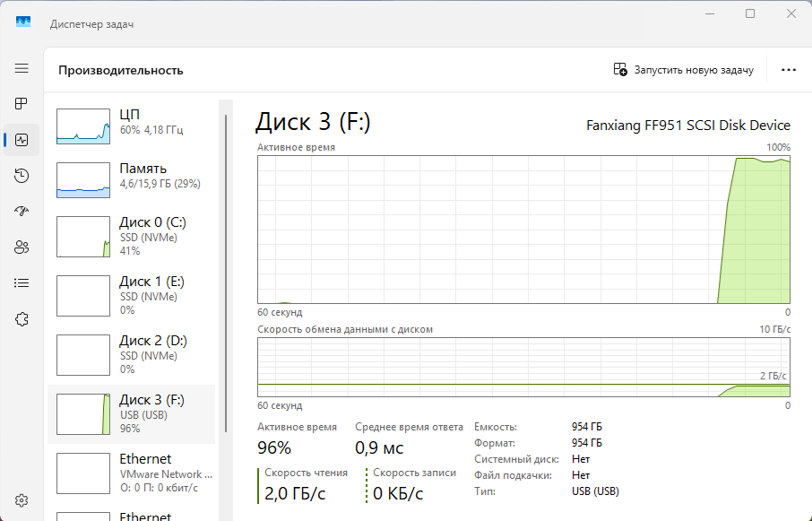Image resolution: width=812 pixels, height=521 pixels.
Task: Open Task Manager settings gear
Action: 22,499
